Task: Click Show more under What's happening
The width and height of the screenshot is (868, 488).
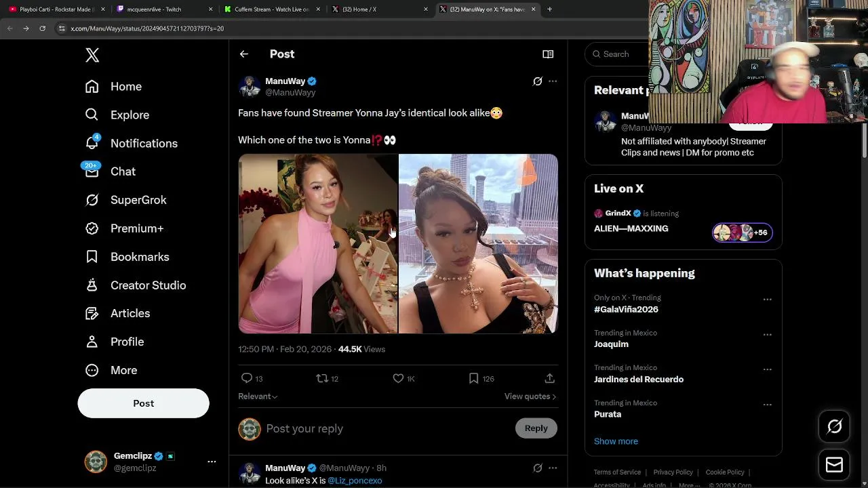Action: pyautogui.click(x=616, y=441)
